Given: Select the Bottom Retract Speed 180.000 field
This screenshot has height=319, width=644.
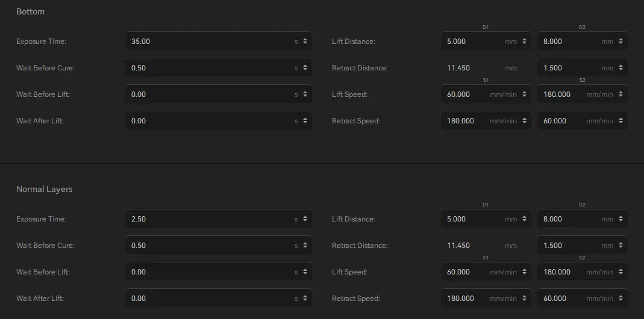Looking at the screenshot, I should pos(486,121).
